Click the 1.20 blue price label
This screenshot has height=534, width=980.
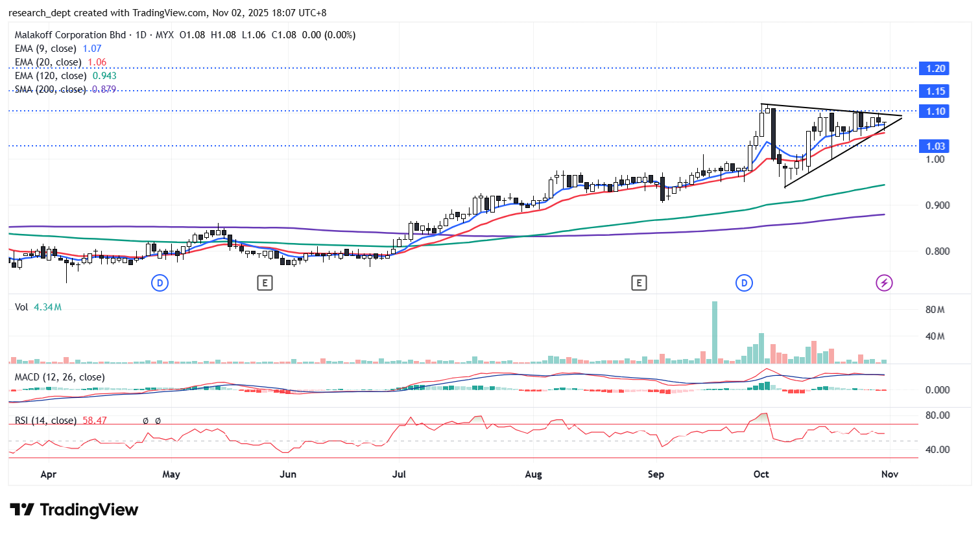click(935, 69)
